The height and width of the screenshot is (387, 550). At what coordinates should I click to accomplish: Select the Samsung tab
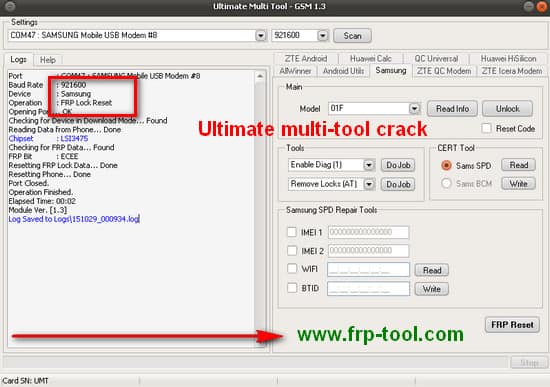coord(391,70)
